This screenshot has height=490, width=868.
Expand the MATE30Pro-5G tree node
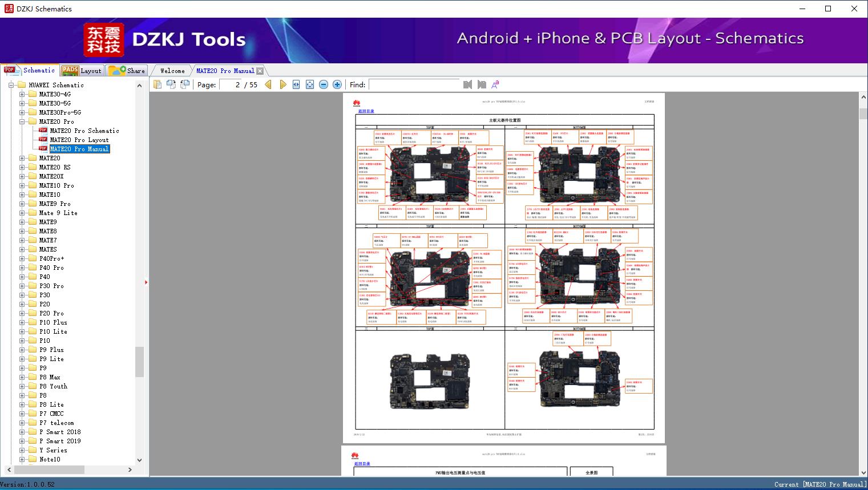[x=22, y=112]
